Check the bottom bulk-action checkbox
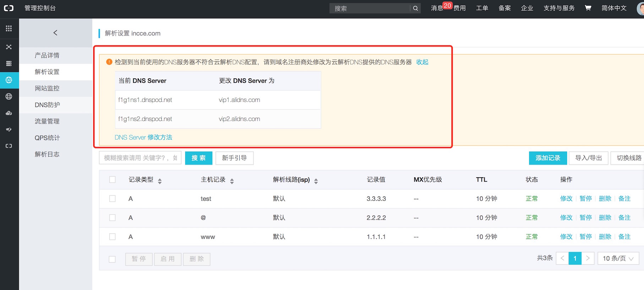644x290 pixels. point(112,259)
